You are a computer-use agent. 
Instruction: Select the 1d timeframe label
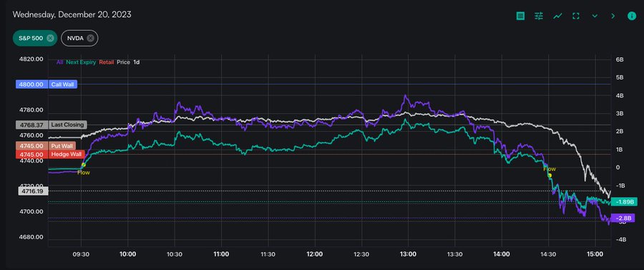[137, 62]
